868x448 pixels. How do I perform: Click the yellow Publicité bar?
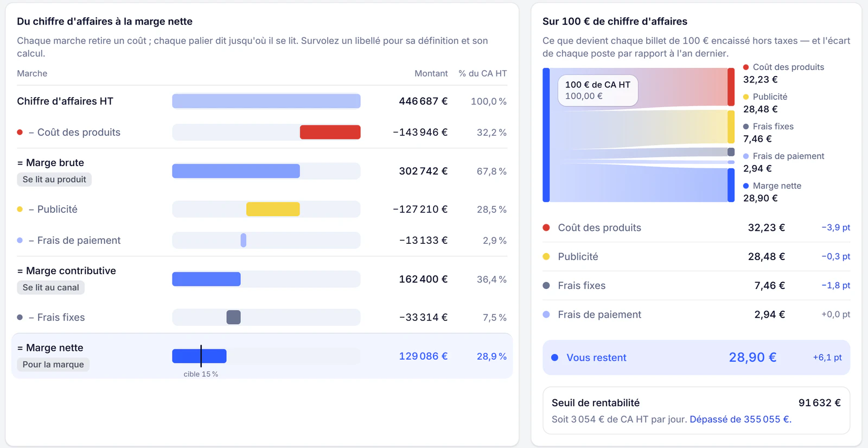tap(273, 209)
